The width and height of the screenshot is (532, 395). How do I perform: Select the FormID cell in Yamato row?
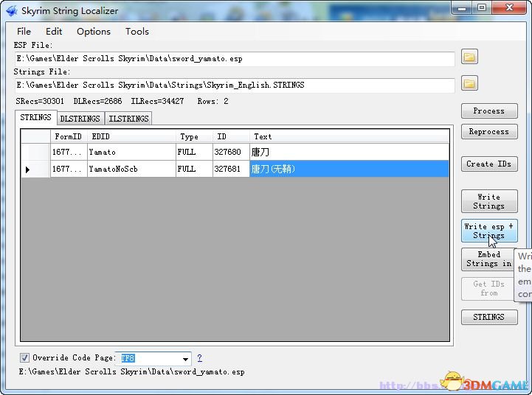69,152
